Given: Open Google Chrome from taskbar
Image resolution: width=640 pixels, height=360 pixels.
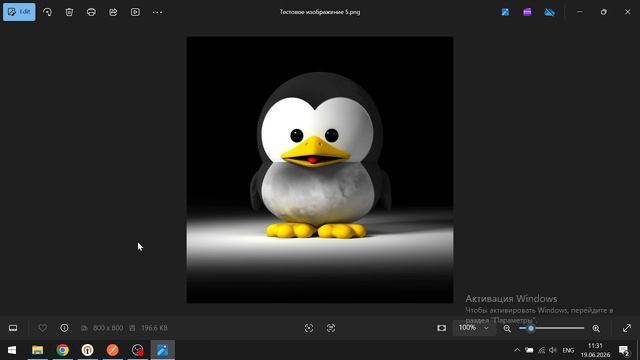Looking at the screenshot, I should (x=62, y=350).
